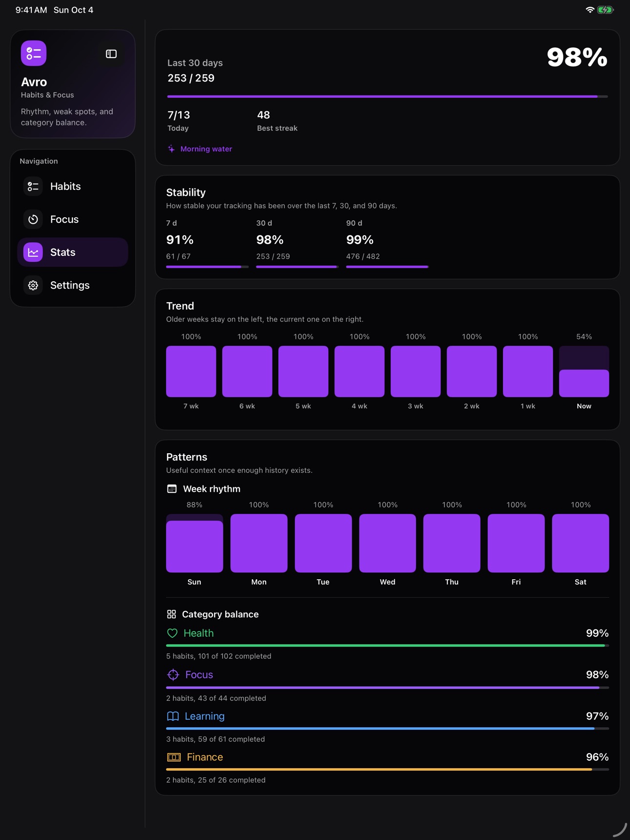Select the Stats chart icon
This screenshot has width=630, height=840.
pyautogui.click(x=33, y=252)
